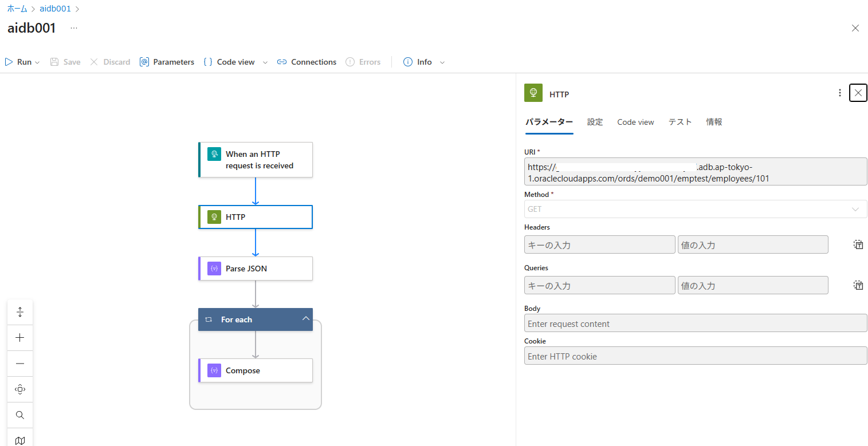Zoom out on the canvas
The height and width of the screenshot is (446, 868).
[20, 364]
